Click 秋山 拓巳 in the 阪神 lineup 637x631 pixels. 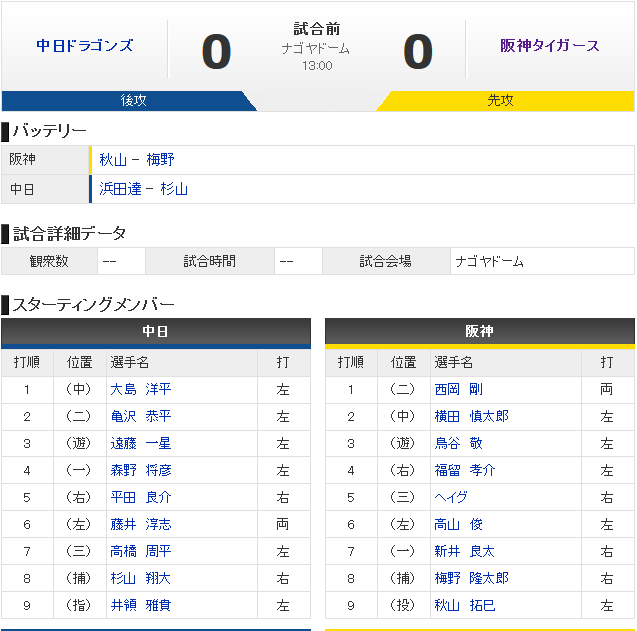click(465, 605)
